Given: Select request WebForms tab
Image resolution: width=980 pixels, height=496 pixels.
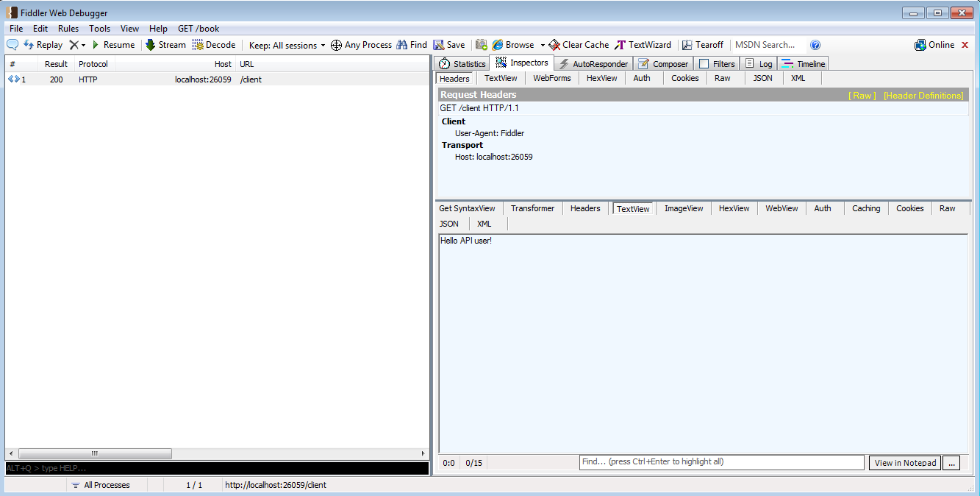Looking at the screenshot, I should coord(552,78).
